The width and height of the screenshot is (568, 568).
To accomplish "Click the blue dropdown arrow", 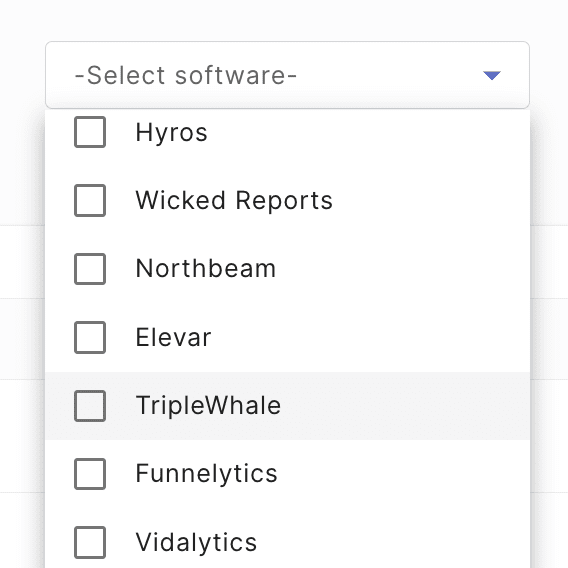I will tap(492, 75).
